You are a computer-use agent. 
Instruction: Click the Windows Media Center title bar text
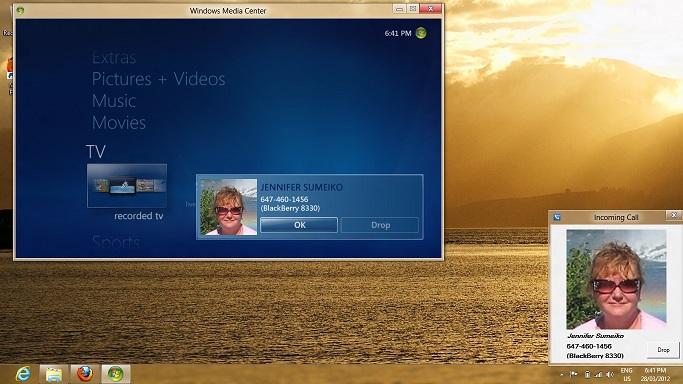[228, 11]
